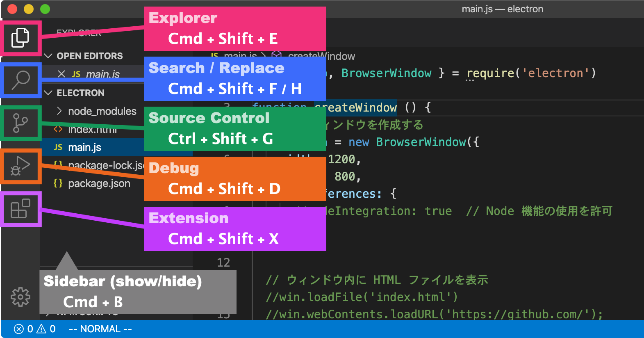Open the Extensions squares icon
The image size is (644, 338).
(20, 209)
